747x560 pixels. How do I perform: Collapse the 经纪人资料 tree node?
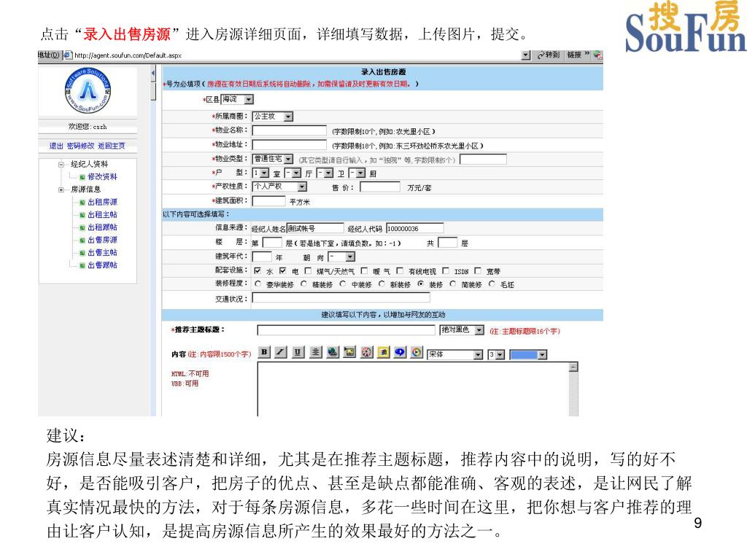click(x=61, y=164)
